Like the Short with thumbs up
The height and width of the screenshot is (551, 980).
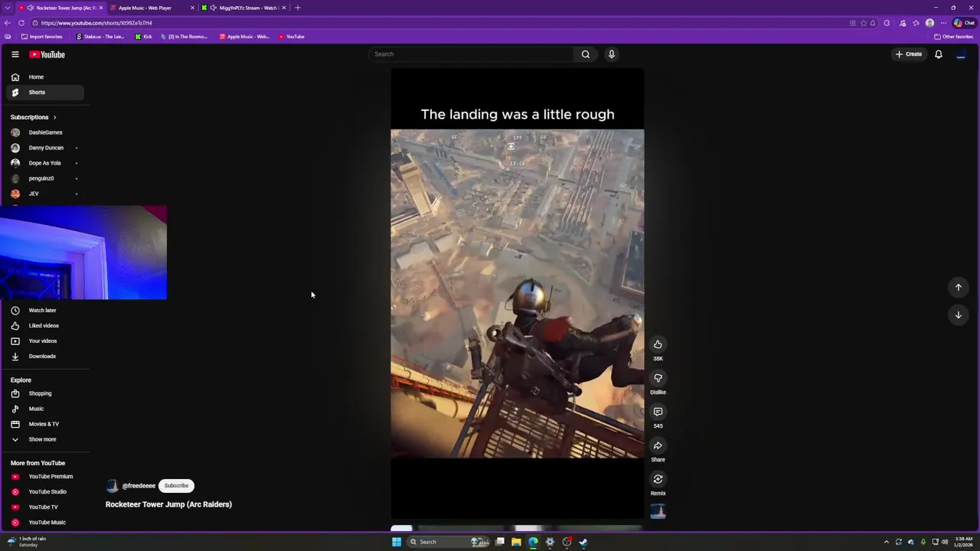[658, 344]
